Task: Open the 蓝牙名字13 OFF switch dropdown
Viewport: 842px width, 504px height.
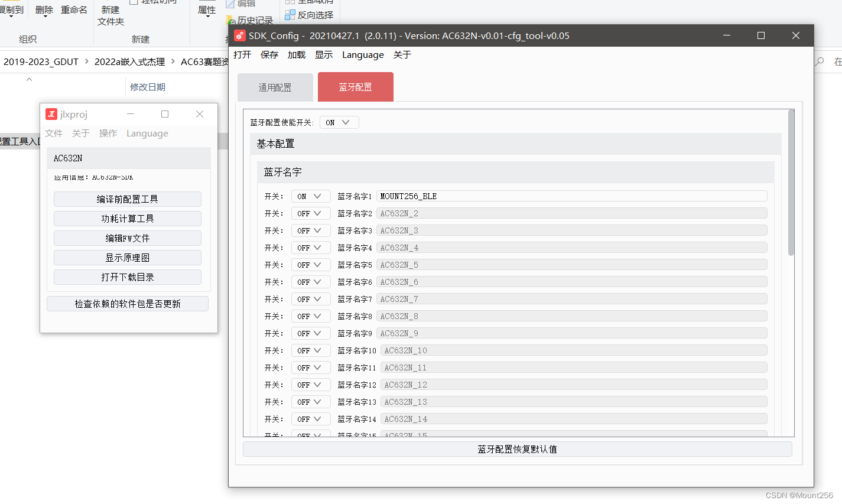Action: pyautogui.click(x=311, y=402)
